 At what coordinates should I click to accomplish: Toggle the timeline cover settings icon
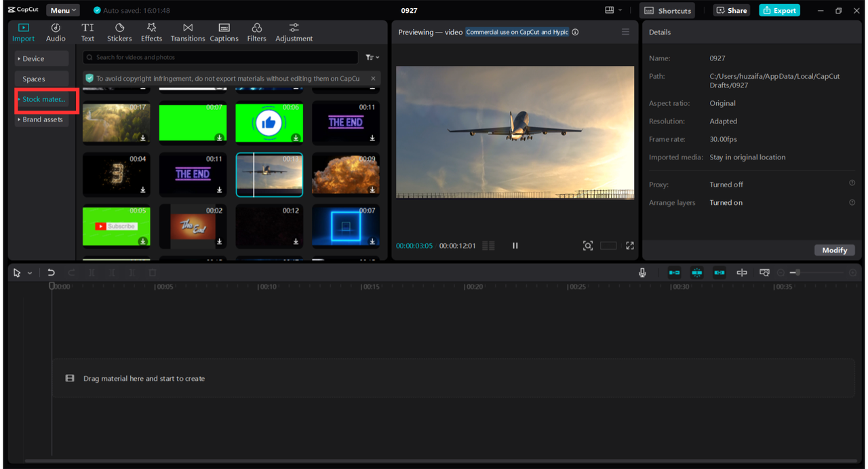[x=764, y=273]
